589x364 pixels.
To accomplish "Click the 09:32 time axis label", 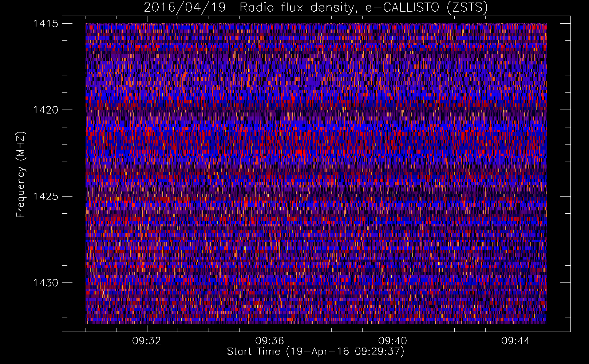I will (x=147, y=341).
